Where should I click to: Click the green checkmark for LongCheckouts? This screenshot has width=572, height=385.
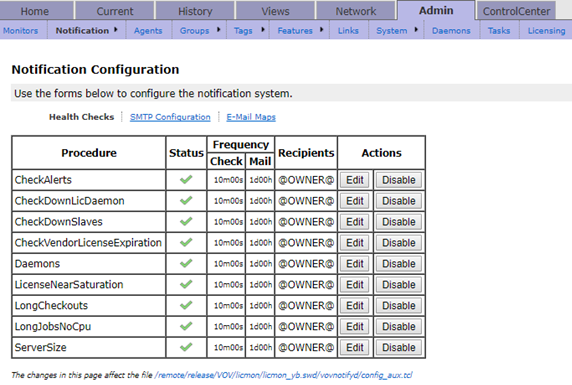(x=186, y=305)
